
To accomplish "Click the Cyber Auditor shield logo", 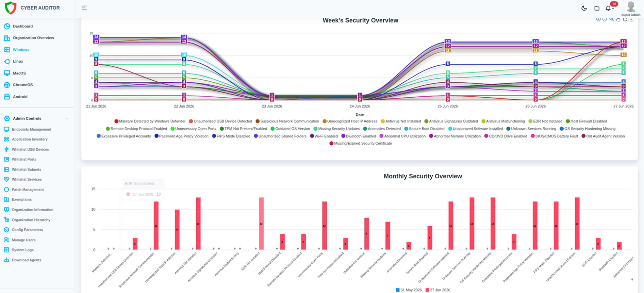I will (x=11, y=8).
